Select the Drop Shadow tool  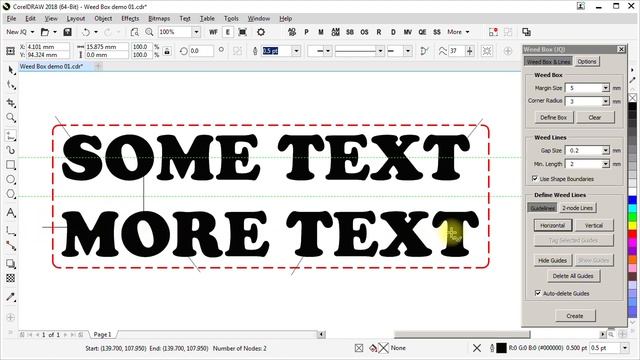11,264
